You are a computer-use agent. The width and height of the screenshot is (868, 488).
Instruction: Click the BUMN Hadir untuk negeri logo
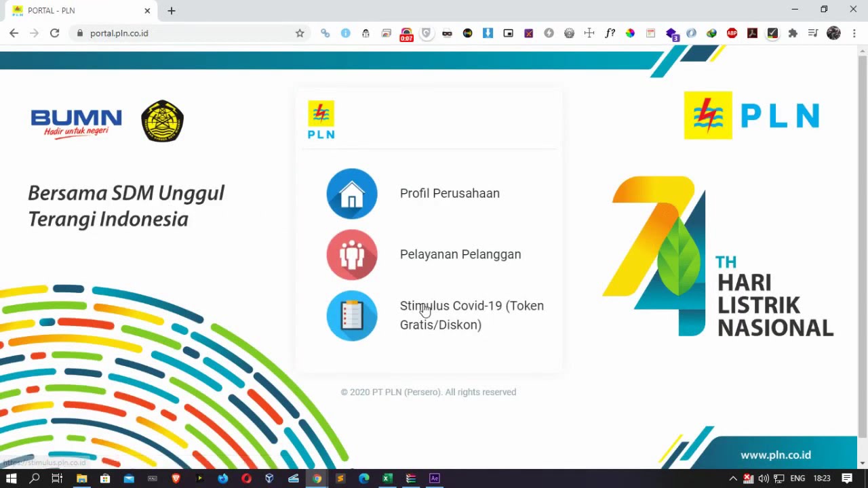click(x=76, y=123)
